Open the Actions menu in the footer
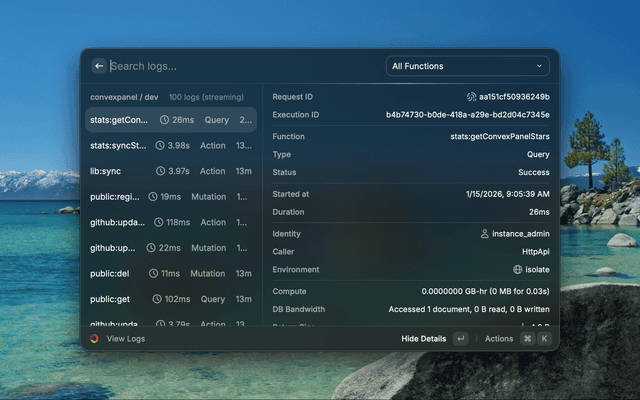Screen dimensions: 640x400 click(499, 339)
